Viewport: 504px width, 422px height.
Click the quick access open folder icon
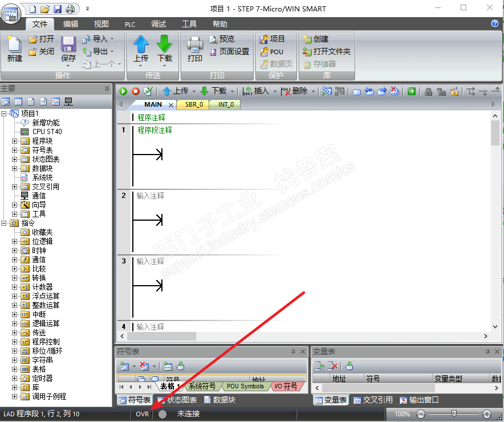pyautogui.click(x=45, y=9)
